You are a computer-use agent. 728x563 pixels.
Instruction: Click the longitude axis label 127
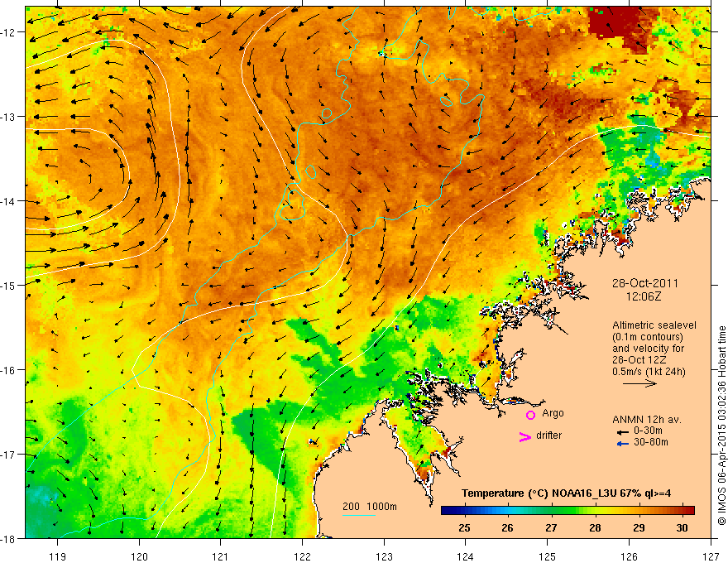pyautogui.click(x=711, y=556)
